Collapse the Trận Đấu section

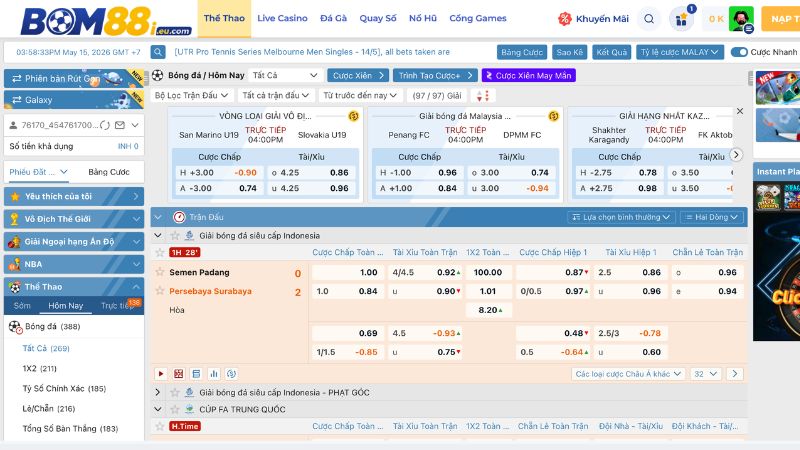pos(158,217)
